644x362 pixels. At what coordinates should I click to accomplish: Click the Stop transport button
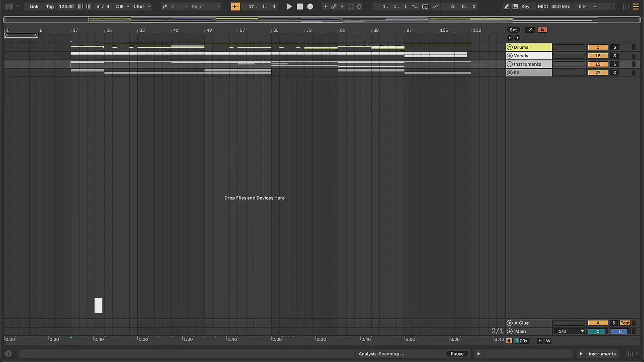[300, 7]
